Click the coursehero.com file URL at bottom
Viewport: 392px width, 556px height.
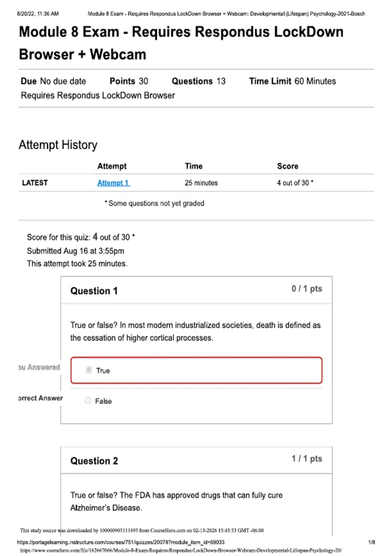[x=181, y=550]
